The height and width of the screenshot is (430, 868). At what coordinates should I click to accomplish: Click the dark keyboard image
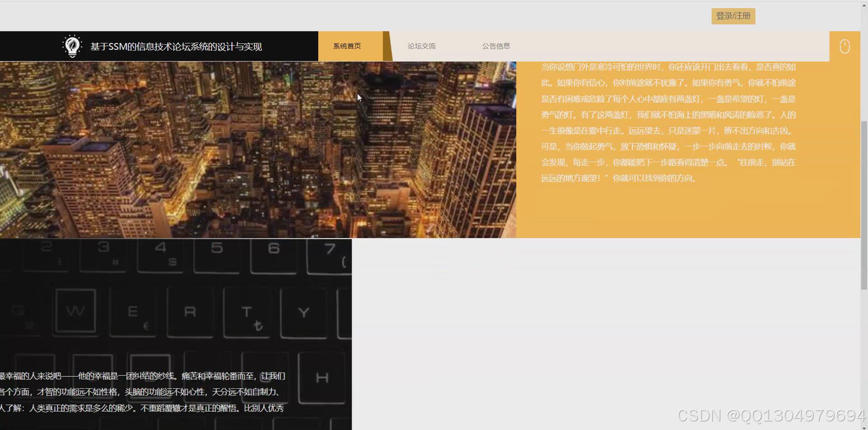(x=176, y=334)
